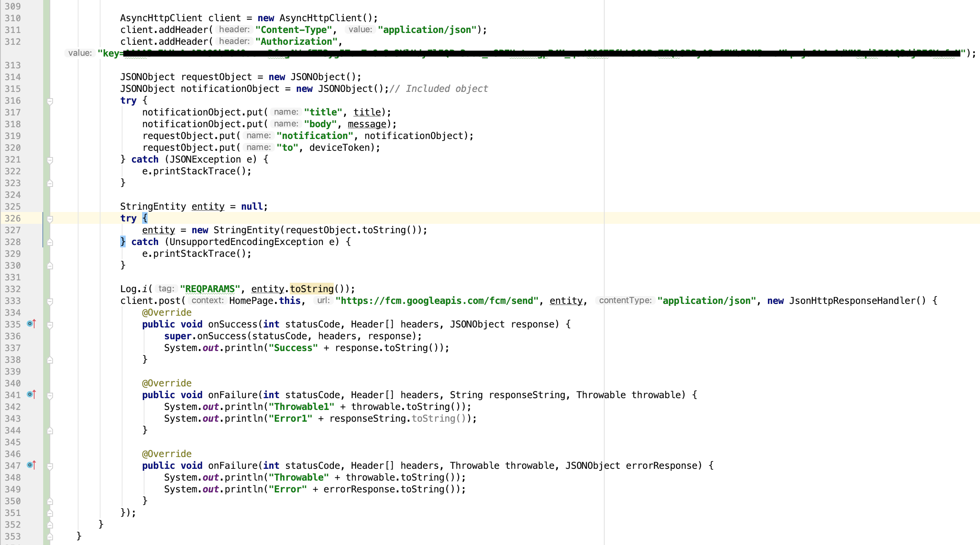Collapse the catch block at line 321
Screen dimensions: 980x545
(x=50, y=160)
